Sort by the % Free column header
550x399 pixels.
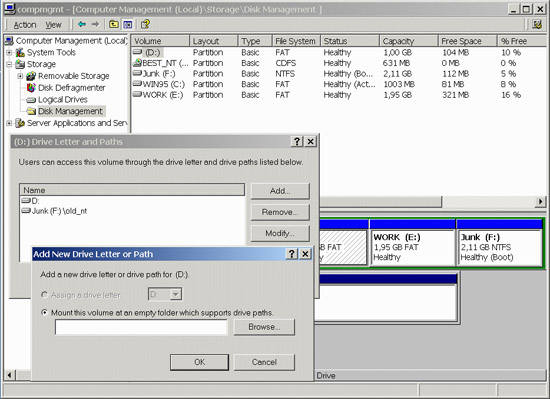click(522, 41)
